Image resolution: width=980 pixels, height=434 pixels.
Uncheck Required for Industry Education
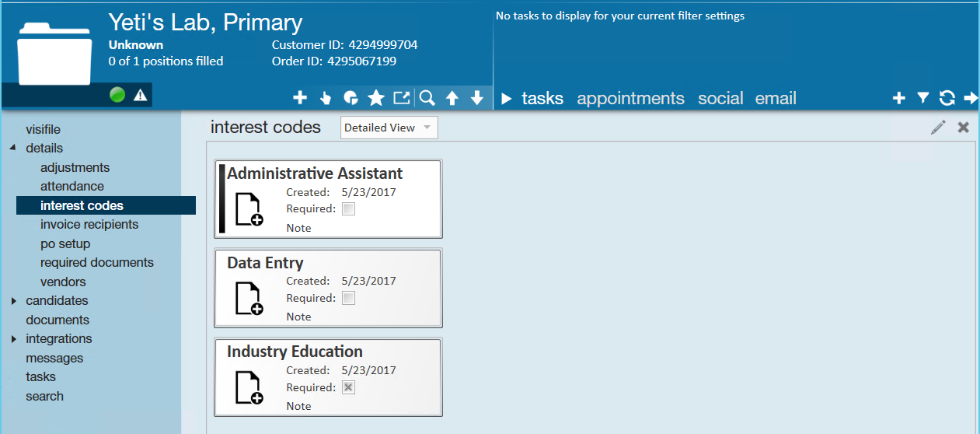point(348,387)
